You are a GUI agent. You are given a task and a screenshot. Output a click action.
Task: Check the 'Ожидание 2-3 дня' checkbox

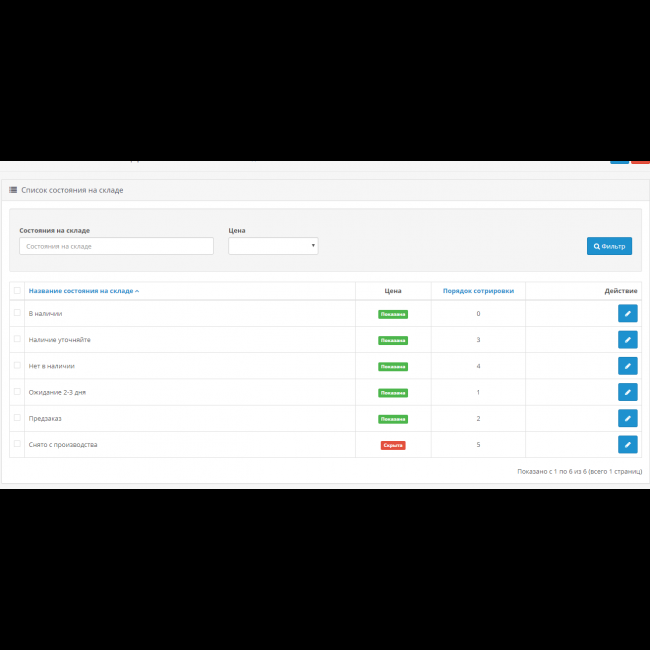[x=17, y=391]
